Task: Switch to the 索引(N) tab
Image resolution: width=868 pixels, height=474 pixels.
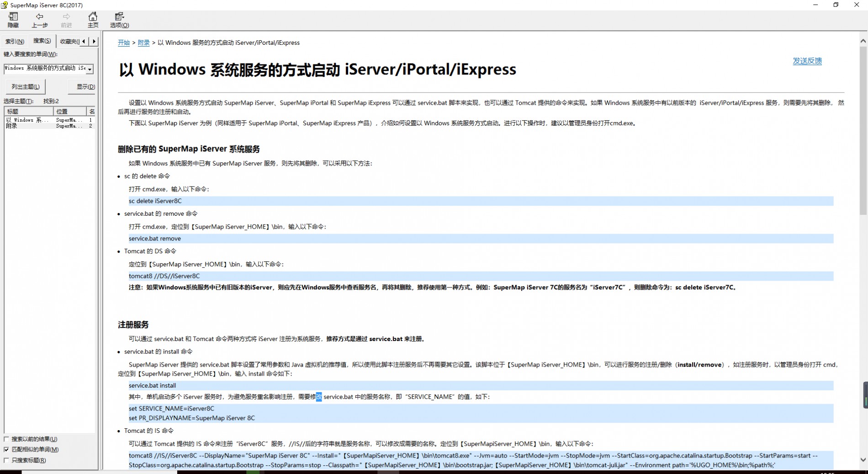Action: [15, 41]
